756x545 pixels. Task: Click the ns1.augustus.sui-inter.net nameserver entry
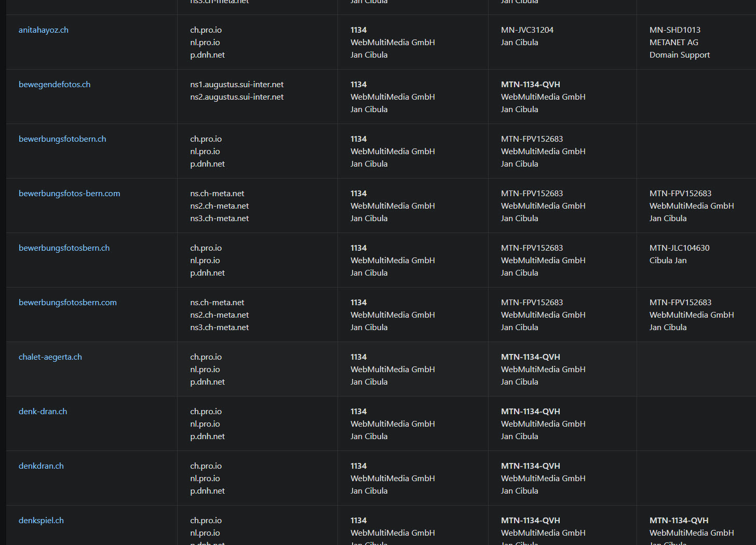click(237, 85)
